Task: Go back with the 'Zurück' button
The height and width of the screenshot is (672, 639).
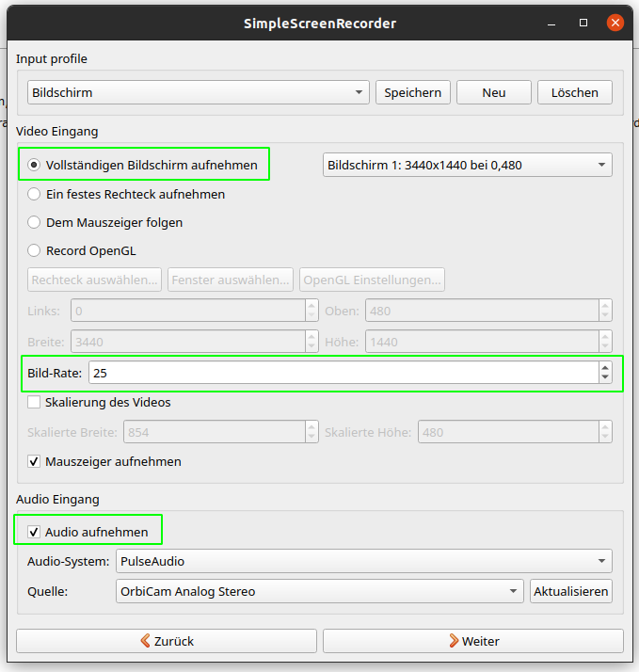Action: point(167,641)
